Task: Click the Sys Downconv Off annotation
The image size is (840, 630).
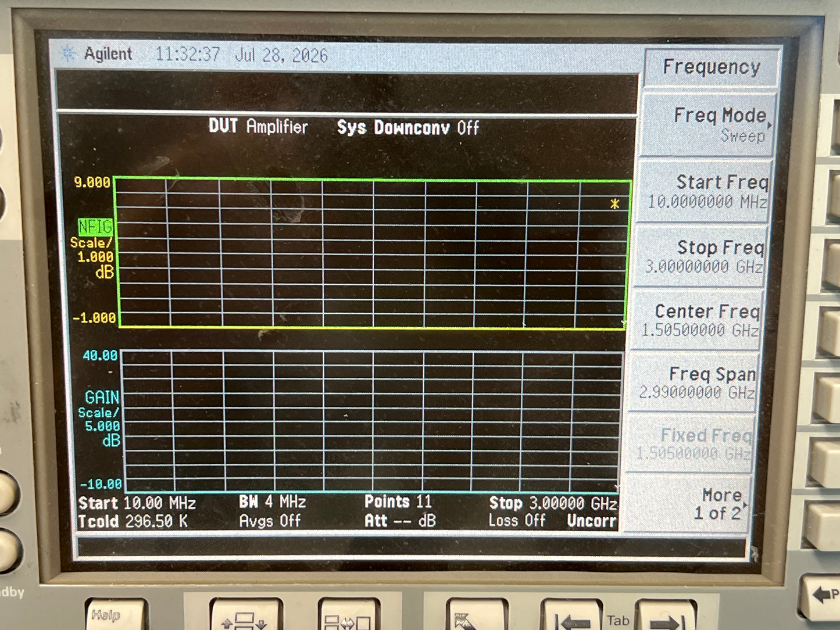Action: [408, 127]
